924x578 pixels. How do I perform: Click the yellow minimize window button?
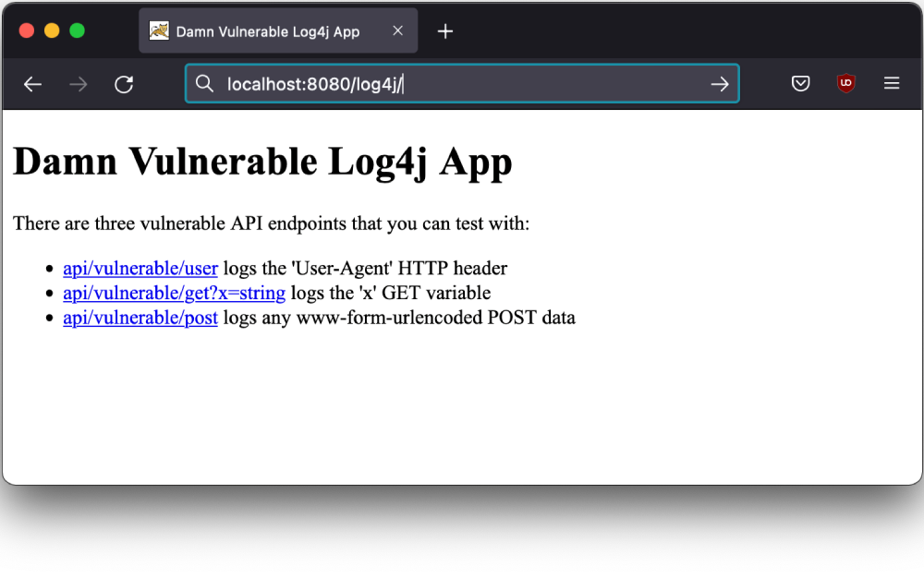(x=52, y=30)
